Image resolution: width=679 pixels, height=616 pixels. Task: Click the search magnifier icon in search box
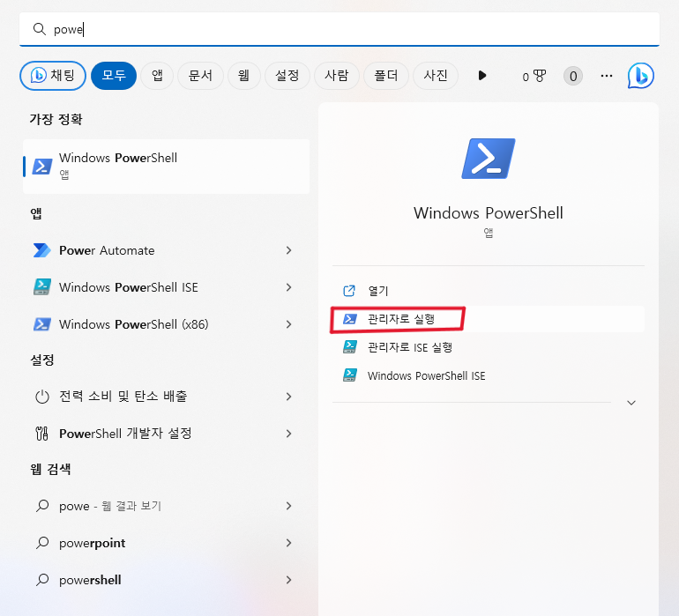pos(40,29)
